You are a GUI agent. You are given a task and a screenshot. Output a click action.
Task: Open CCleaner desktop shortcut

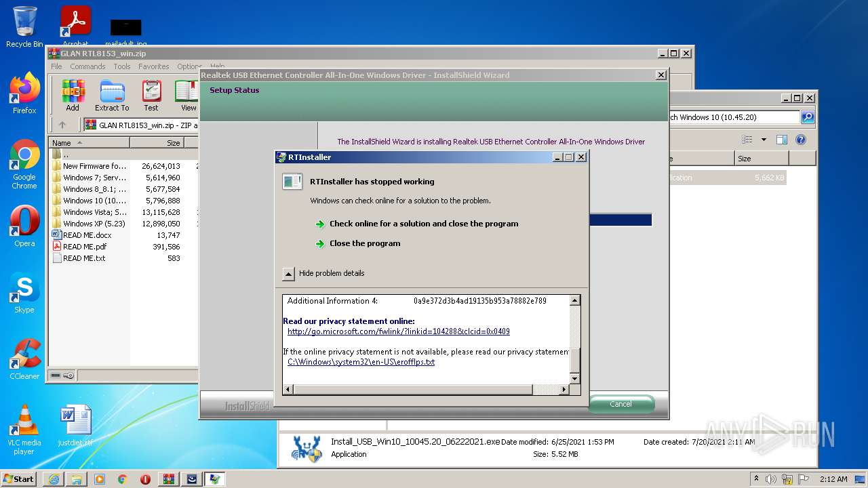point(24,359)
